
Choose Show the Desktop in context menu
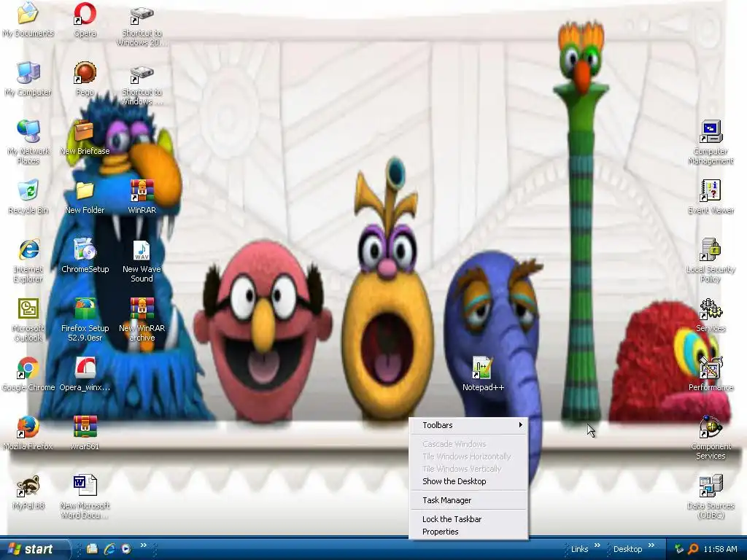tap(469, 481)
